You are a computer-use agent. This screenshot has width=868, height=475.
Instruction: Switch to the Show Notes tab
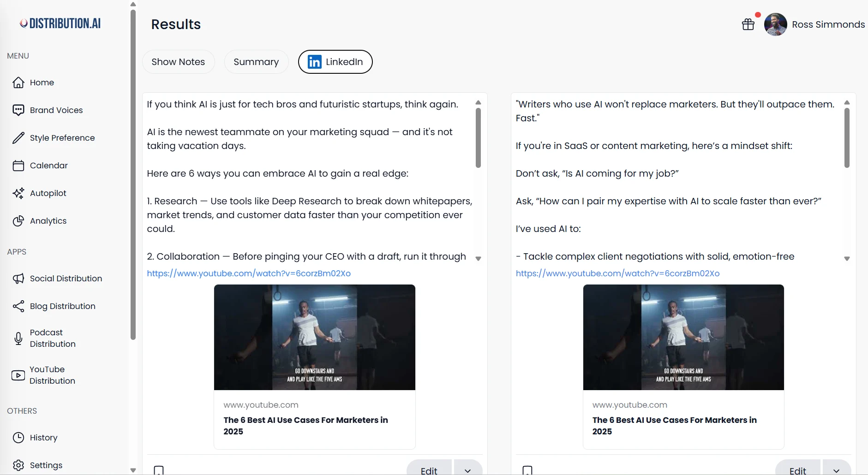point(178,61)
